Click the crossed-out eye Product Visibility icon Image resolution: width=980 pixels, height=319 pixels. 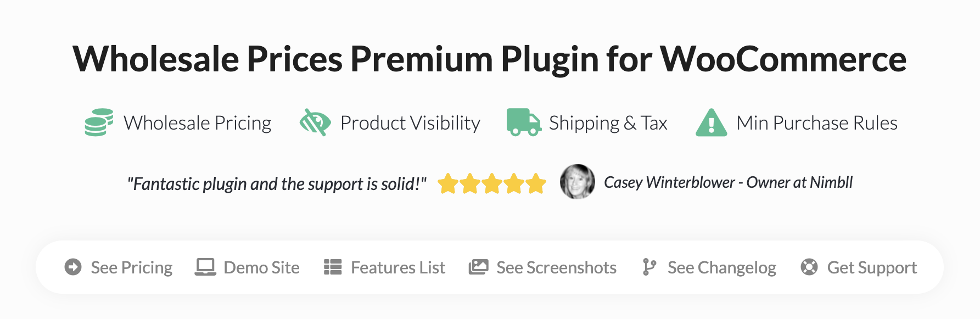315,122
